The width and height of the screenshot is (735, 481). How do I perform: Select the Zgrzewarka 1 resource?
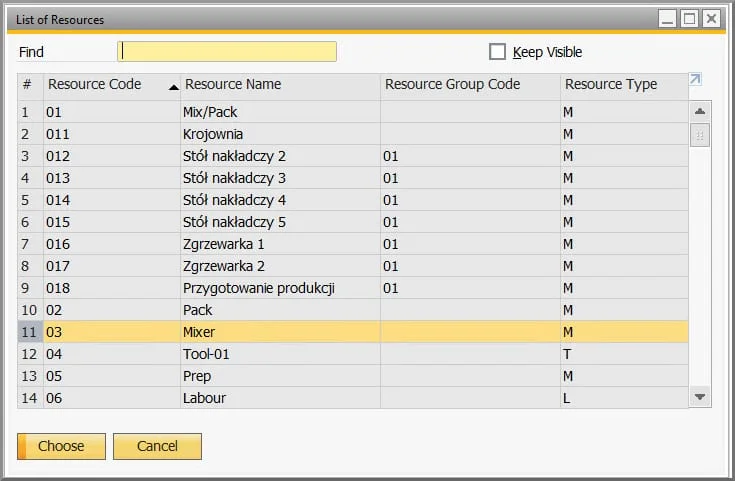click(x=224, y=244)
